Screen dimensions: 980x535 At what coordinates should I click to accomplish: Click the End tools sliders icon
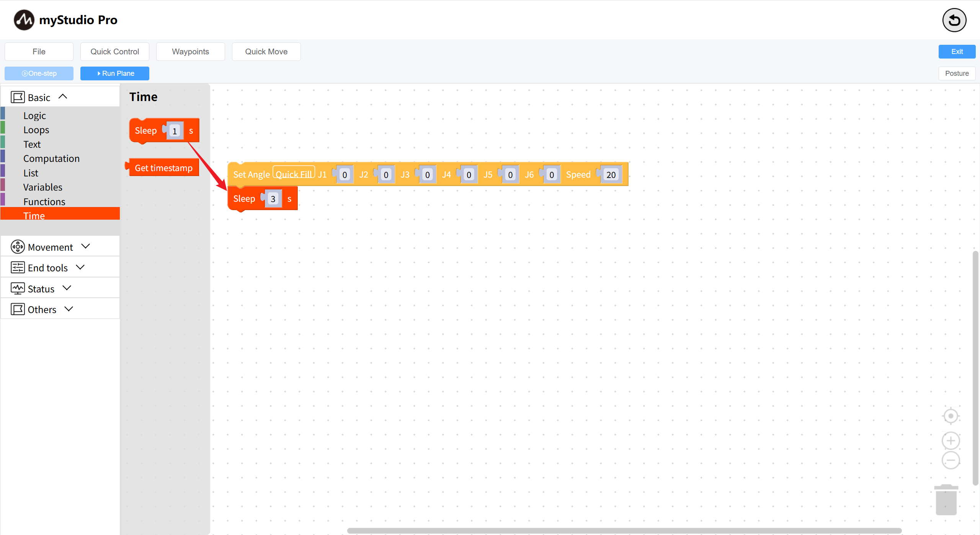coord(18,267)
